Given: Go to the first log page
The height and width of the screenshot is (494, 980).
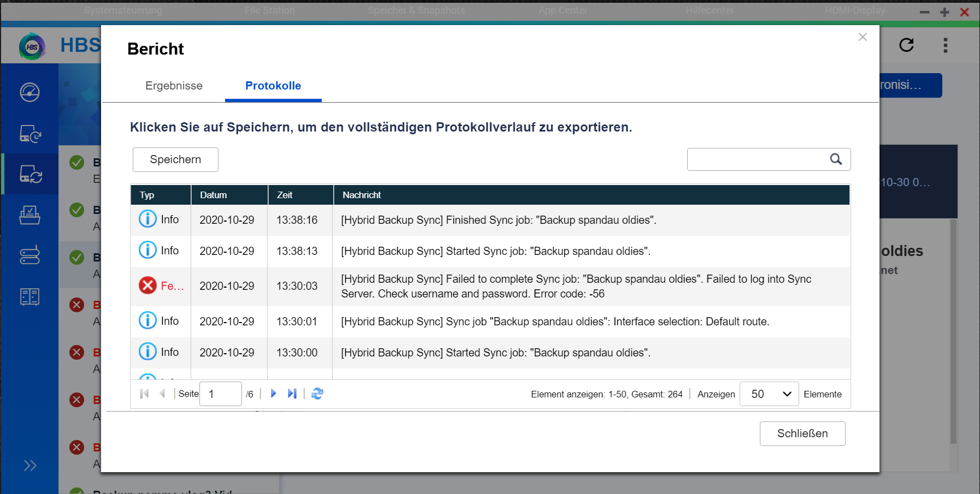Looking at the screenshot, I should pyautogui.click(x=144, y=394).
